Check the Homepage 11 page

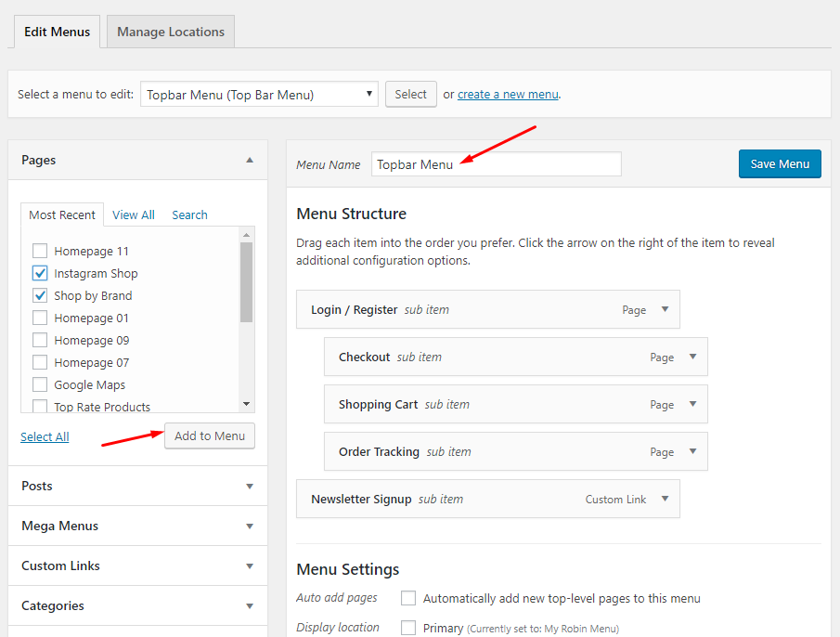tap(39, 251)
